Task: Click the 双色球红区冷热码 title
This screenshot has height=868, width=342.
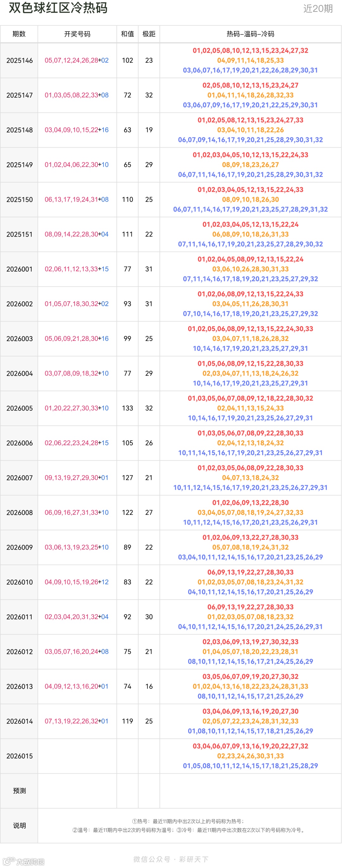Action: point(58,8)
